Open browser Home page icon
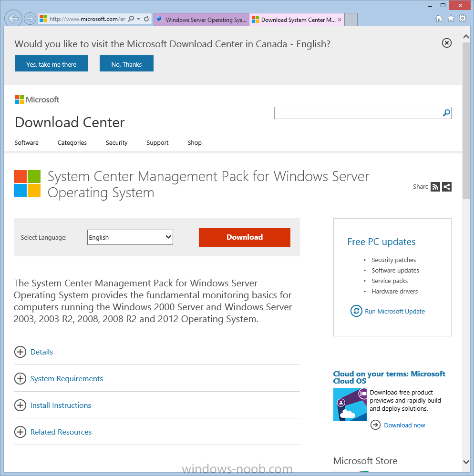474x476 pixels. tap(439, 19)
